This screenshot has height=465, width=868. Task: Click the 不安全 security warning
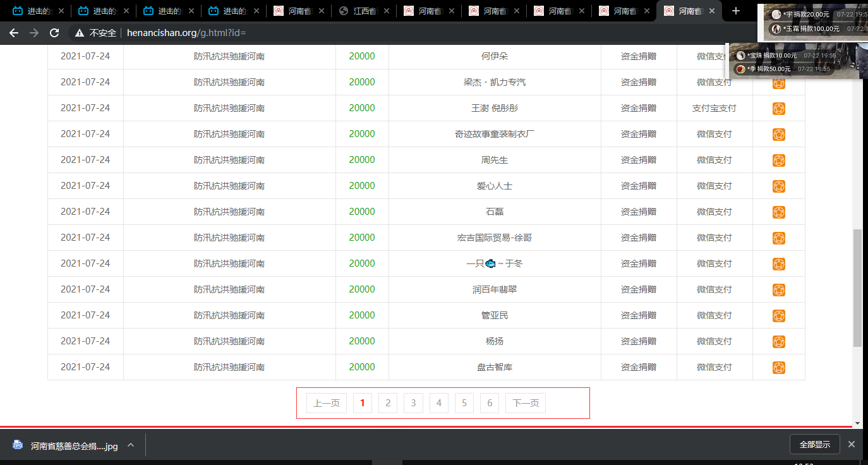click(x=95, y=33)
